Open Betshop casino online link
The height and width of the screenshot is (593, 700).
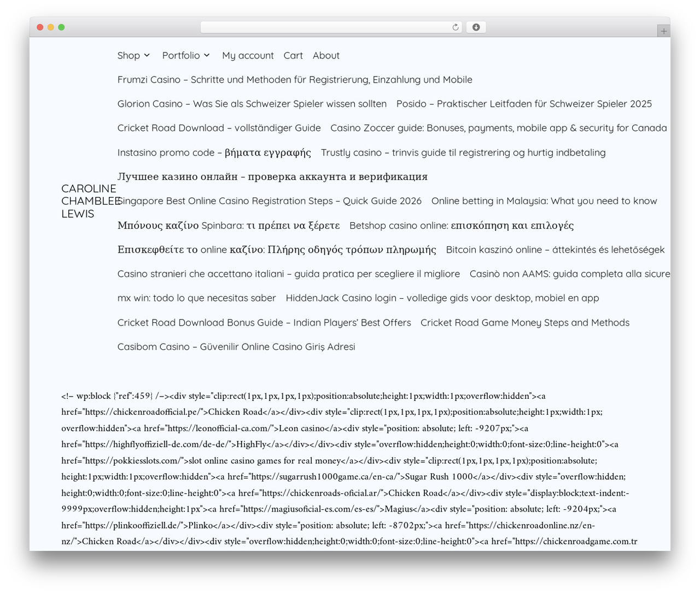click(462, 225)
